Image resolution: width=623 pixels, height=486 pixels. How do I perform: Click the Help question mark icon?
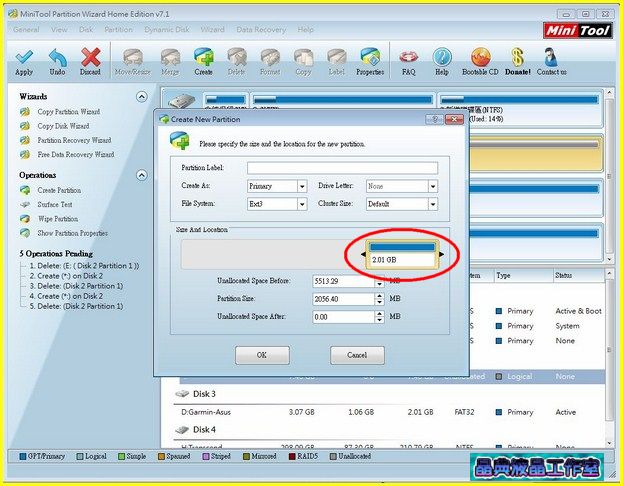[442, 57]
